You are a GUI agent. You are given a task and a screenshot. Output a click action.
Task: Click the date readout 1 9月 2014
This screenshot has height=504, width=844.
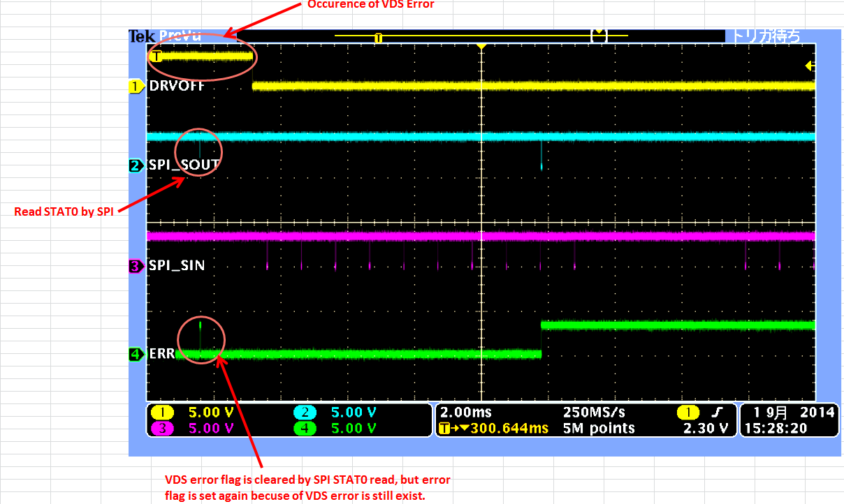click(794, 413)
